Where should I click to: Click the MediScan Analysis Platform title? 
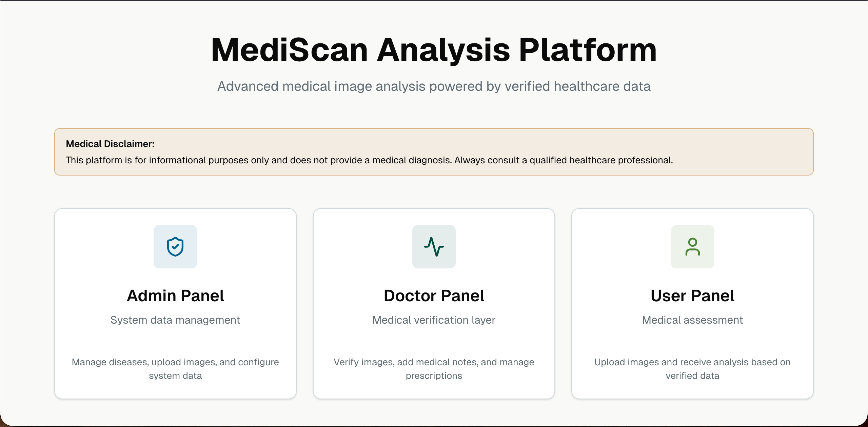(x=434, y=50)
